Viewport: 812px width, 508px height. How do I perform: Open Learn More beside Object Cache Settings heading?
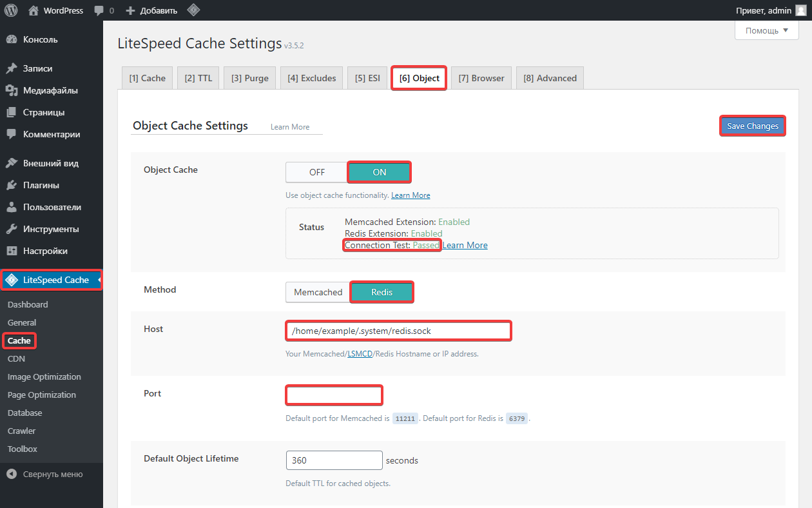290,127
